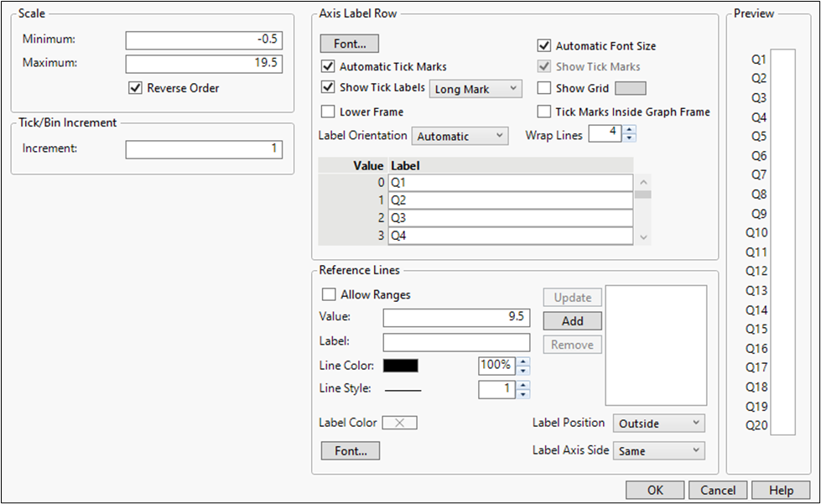This screenshot has height=504, width=821.
Task: Enable the Lower Frame checkbox
Action: tap(329, 112)
